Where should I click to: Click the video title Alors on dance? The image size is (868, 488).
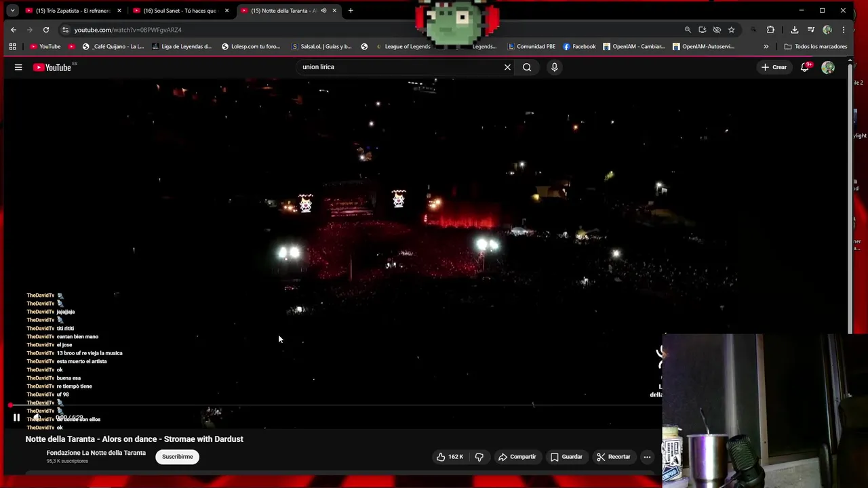(x=134, y=439)
